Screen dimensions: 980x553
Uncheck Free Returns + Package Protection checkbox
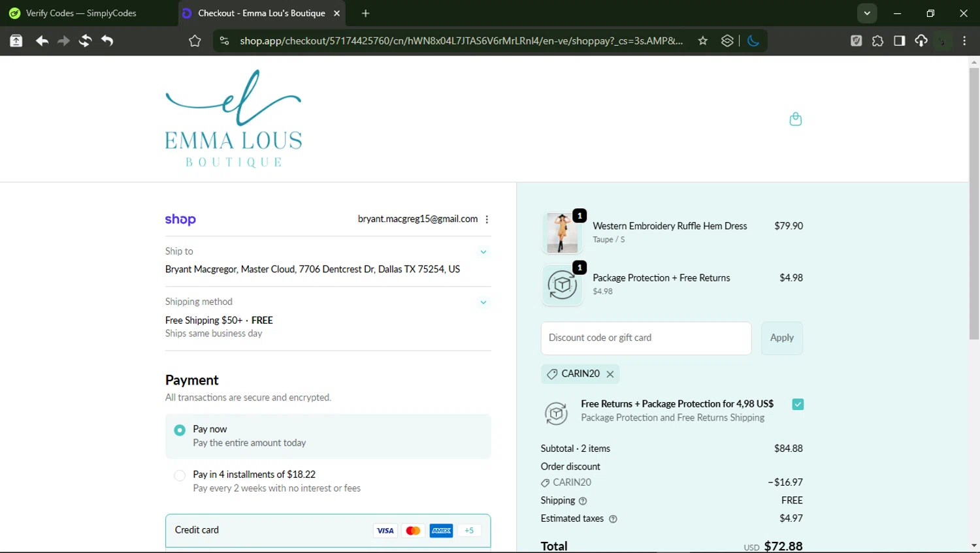pos(798,404)
